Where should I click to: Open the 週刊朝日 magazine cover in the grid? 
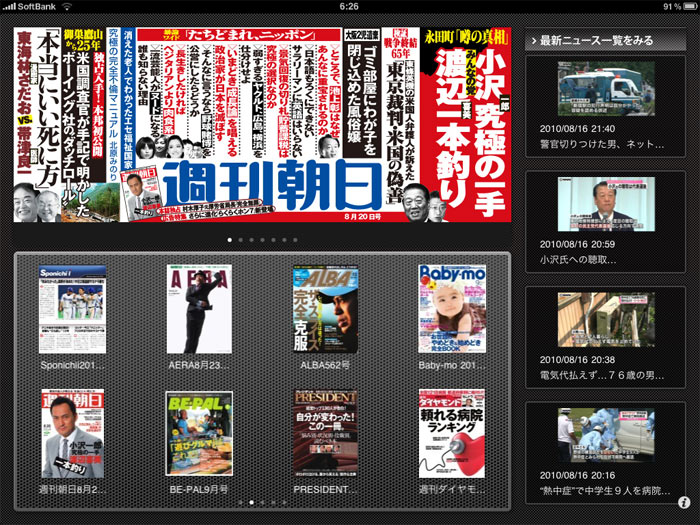(73, 433)
